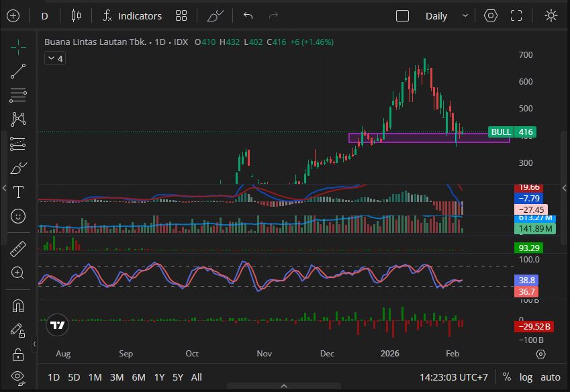Open the Daily layout dropdown
Screen dimensions: 570x392
tap(446, 16)
